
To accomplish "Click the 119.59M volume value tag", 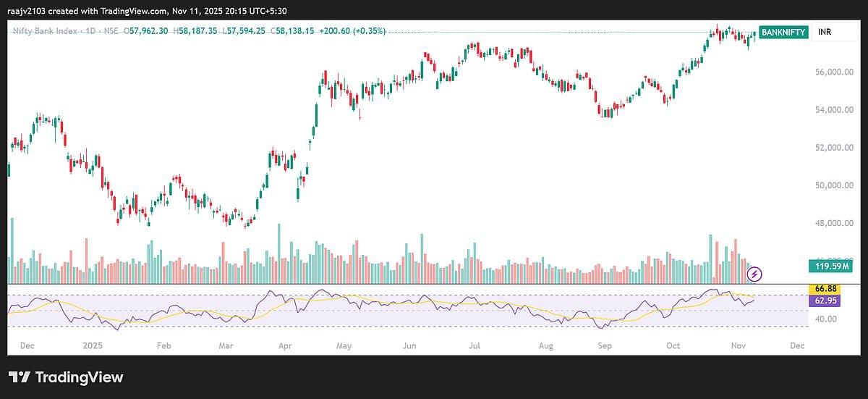I will (830, 266).
